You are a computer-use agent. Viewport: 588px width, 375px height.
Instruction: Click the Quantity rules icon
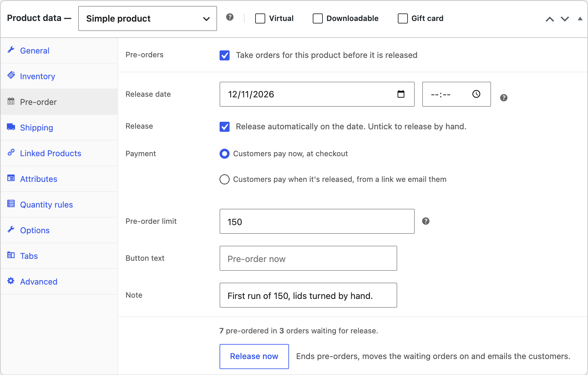point(11,204)
